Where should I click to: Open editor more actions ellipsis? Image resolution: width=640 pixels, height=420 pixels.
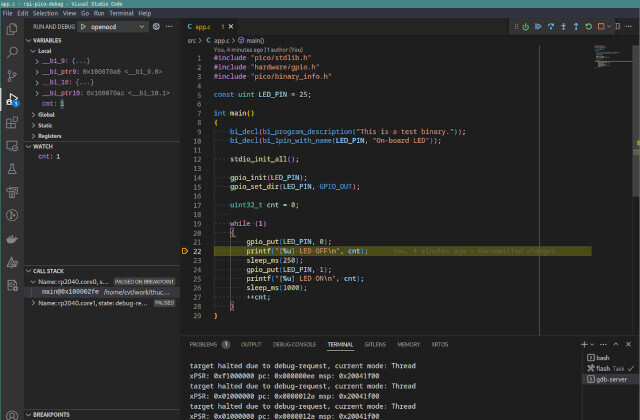[629, 27]
